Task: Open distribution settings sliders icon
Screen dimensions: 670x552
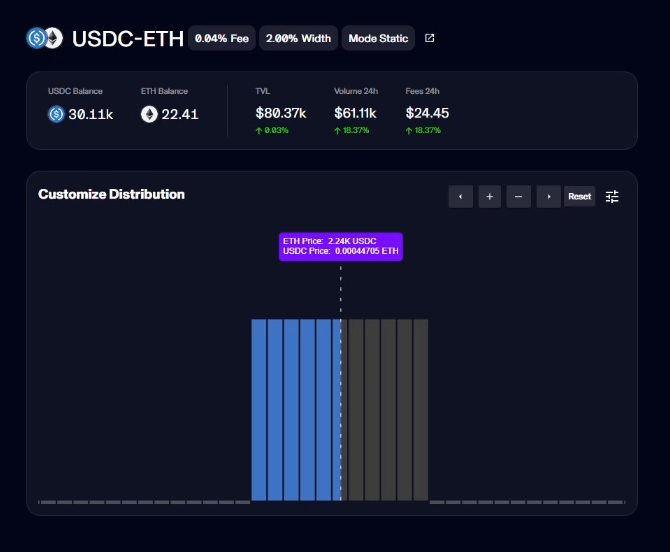Action: 612,197
